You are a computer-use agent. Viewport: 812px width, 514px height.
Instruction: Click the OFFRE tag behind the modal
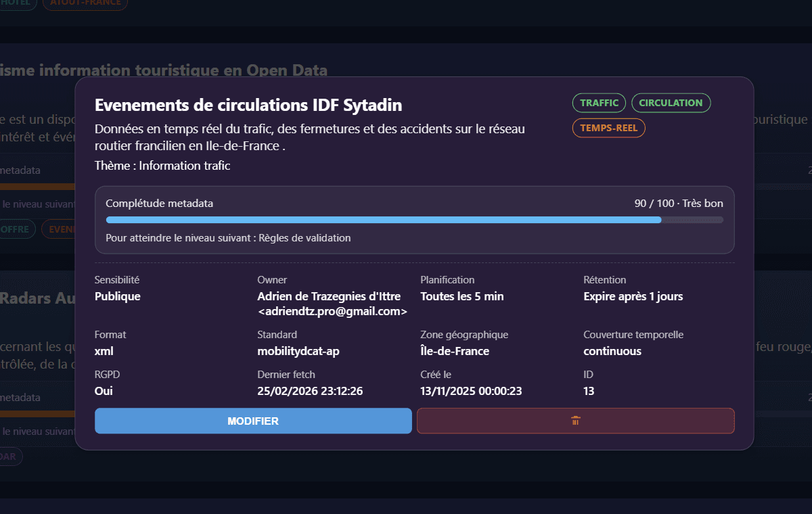coord(14,229)
